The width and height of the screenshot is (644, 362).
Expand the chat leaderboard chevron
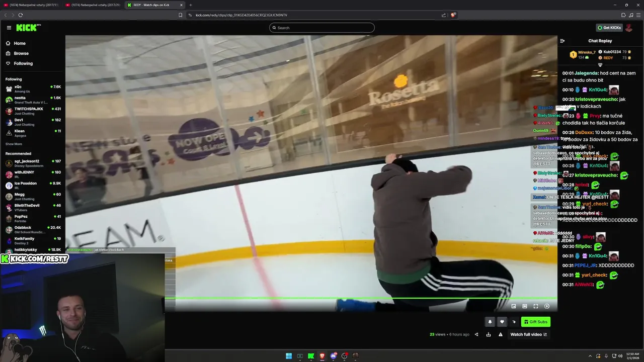click(x=600, y=65)
